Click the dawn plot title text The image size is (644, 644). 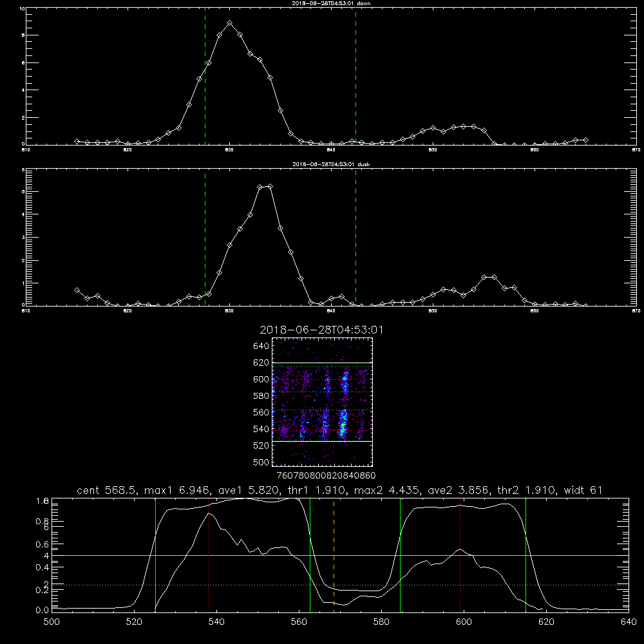pos(332,3)
